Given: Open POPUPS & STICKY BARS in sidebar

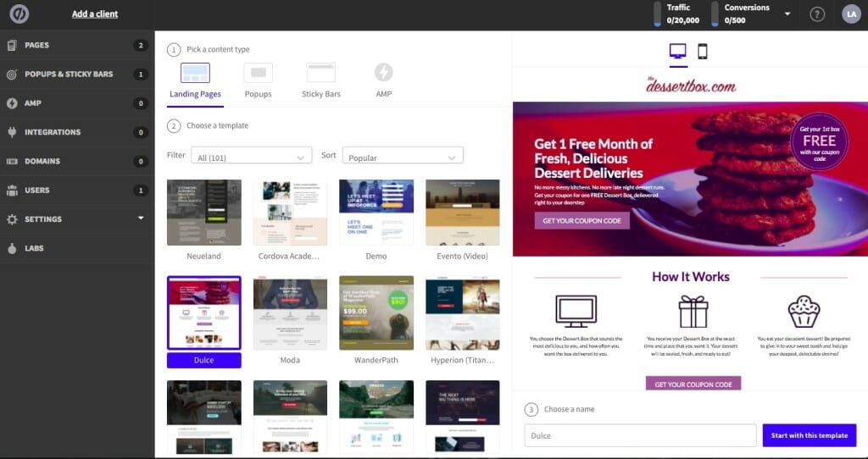Looking at the screenshot, I should [x=69, y=75].
